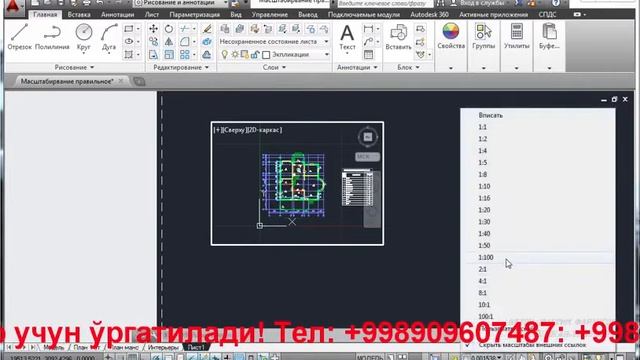Click the Экспликации layer color swatch
The image size is (640, 360).
(266, 54)
